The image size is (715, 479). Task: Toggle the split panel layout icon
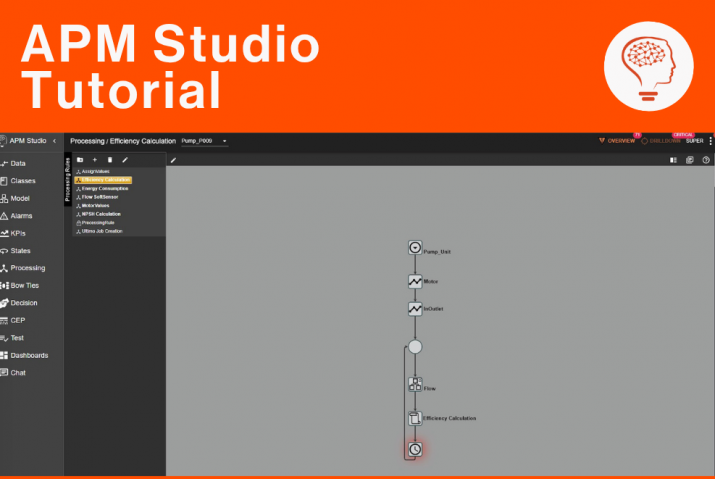(673, 159)
